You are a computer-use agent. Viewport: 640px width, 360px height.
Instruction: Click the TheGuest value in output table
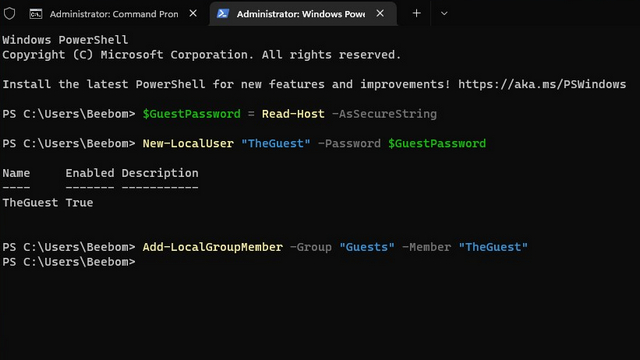click(x=30, y=203)
